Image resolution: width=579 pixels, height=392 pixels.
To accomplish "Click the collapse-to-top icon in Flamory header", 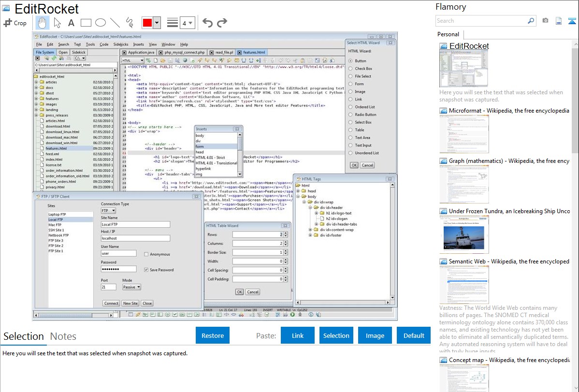I will click(572, 21).
